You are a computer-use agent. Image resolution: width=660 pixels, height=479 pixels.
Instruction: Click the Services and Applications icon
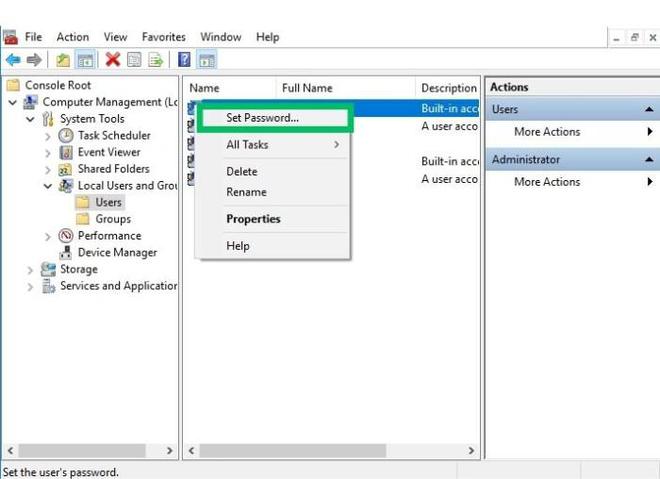point(48,286)
